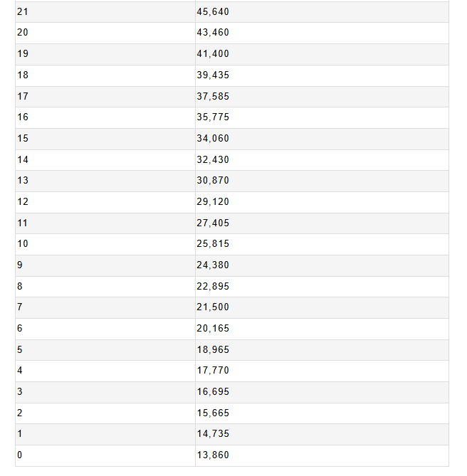The image size is (467, 476).
Task: Select row label 4 in first column
Action: point(20,371)
